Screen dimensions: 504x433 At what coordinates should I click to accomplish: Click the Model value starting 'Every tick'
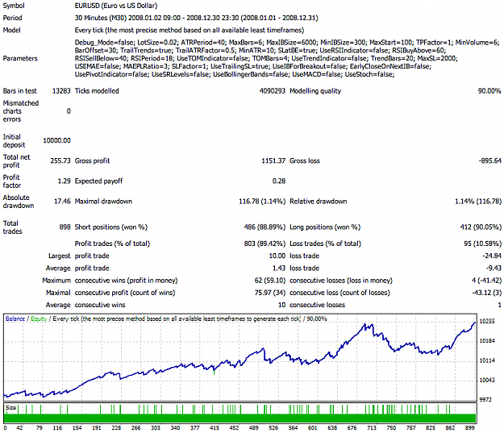190,30
